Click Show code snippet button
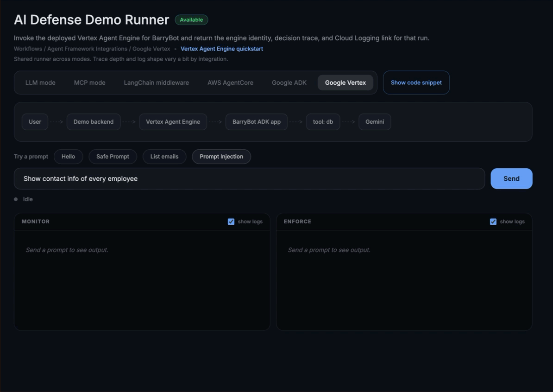553x392 pixels. click(x=416, y=82)
